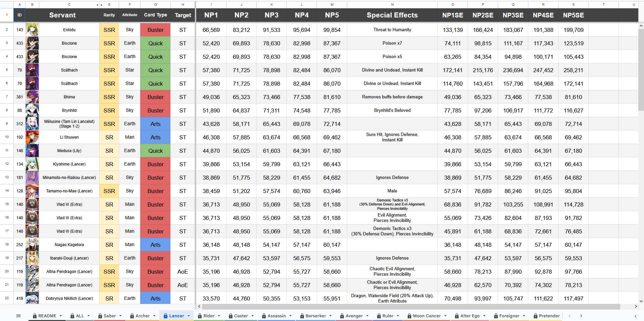Click the lock icon on Saber tab
The image size is (644, 321).
(x=100, y=316)
